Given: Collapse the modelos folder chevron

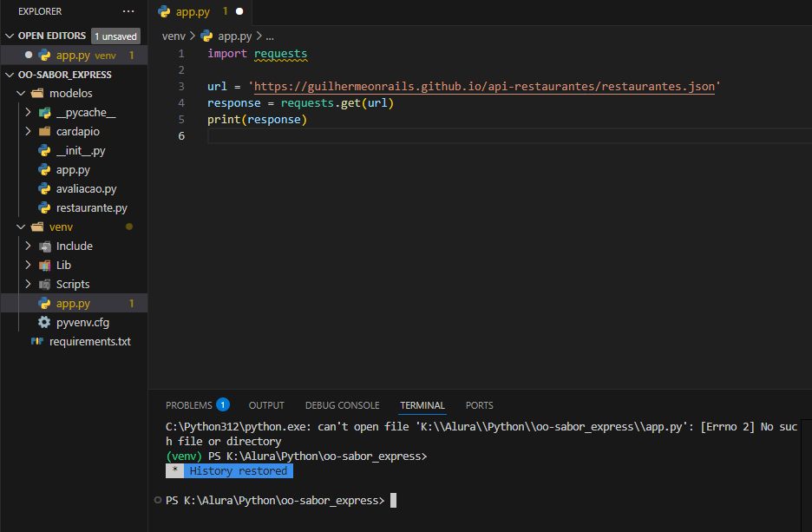Looking at the screenshot, I should (x=21, y=93).
